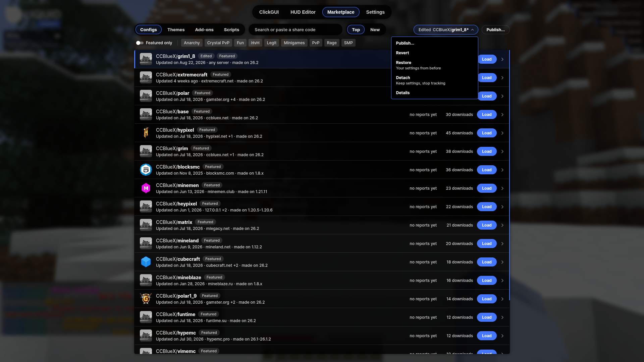Click the hypixel config logo icon

pos(146,133)
